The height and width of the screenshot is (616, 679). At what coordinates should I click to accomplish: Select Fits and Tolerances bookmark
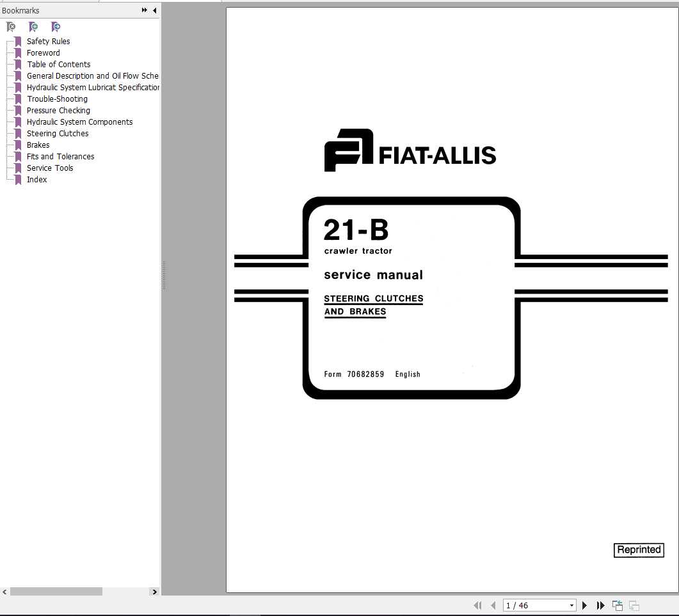(x=60, y=156)
